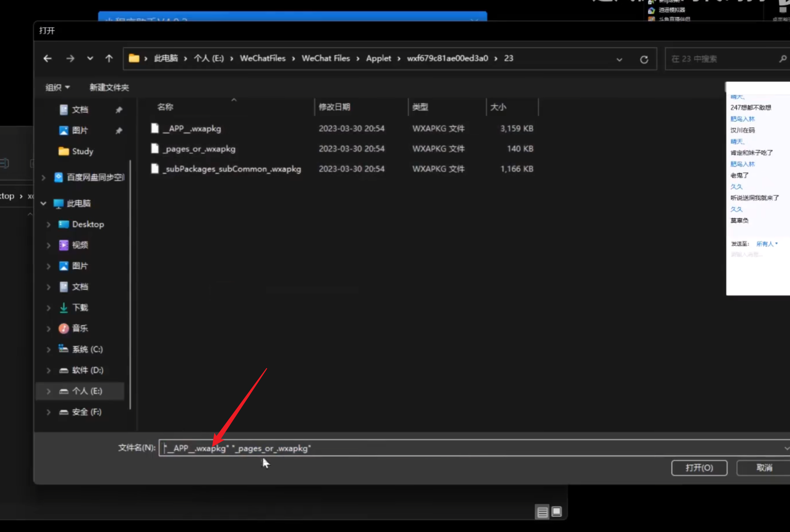Expand the 视频 tree node
The image size is (790, 532).
49,245
